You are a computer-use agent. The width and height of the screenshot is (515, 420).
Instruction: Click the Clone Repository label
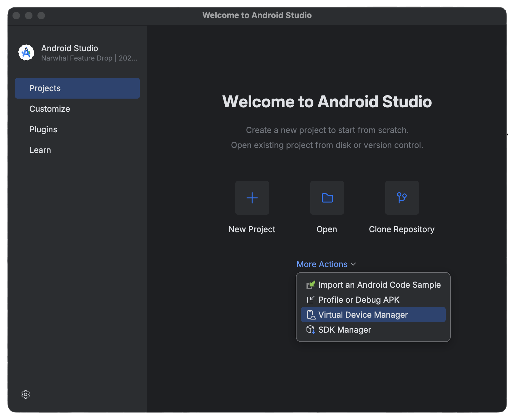[x=402, y=229]
